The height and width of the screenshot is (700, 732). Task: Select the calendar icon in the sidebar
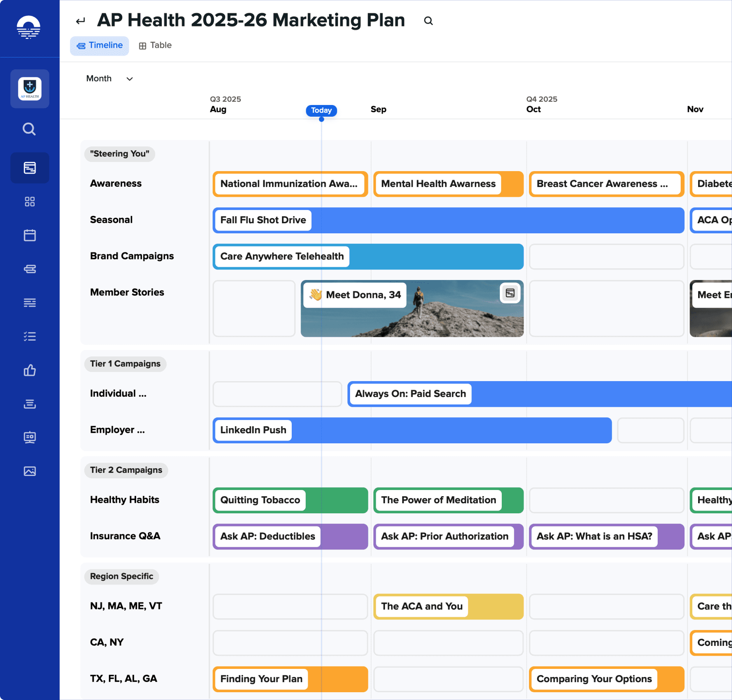(x=30, y=235)
